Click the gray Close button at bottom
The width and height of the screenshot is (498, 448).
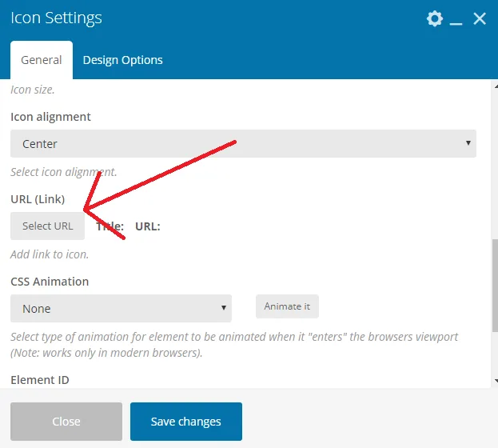pyautogui.click(x=66, y=422)
